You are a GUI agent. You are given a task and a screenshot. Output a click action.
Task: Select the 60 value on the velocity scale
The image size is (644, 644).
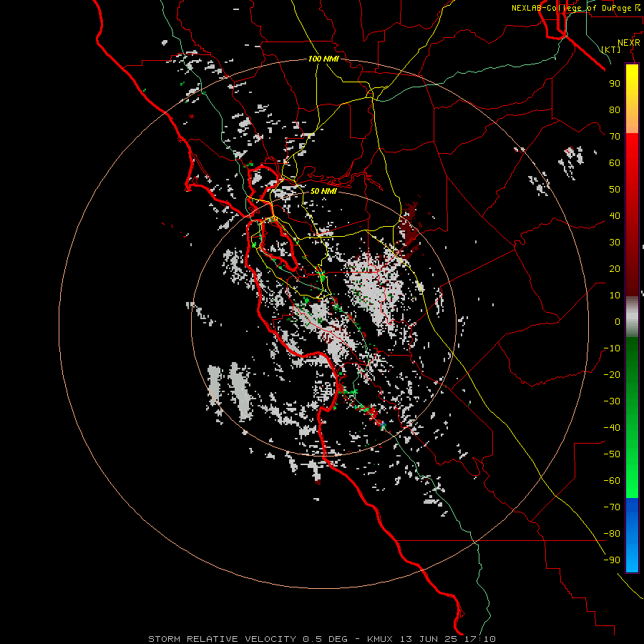coord(615,162)
